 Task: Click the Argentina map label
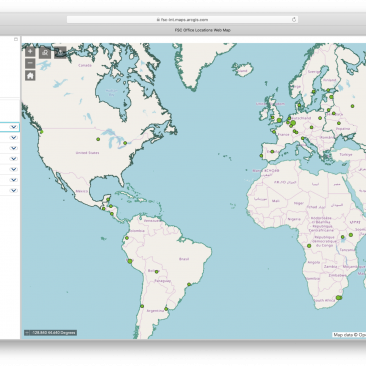pos(156,311)
